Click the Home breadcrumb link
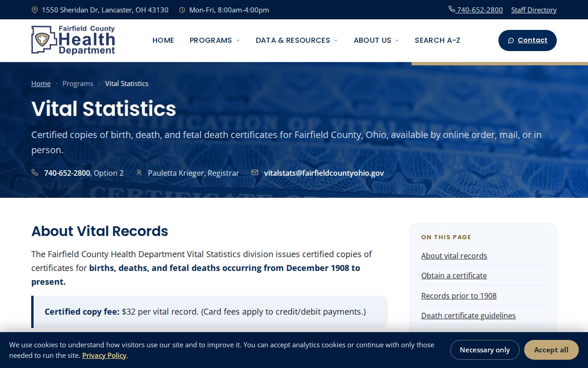This screenshot has width=588, height=368. (41, 83)
